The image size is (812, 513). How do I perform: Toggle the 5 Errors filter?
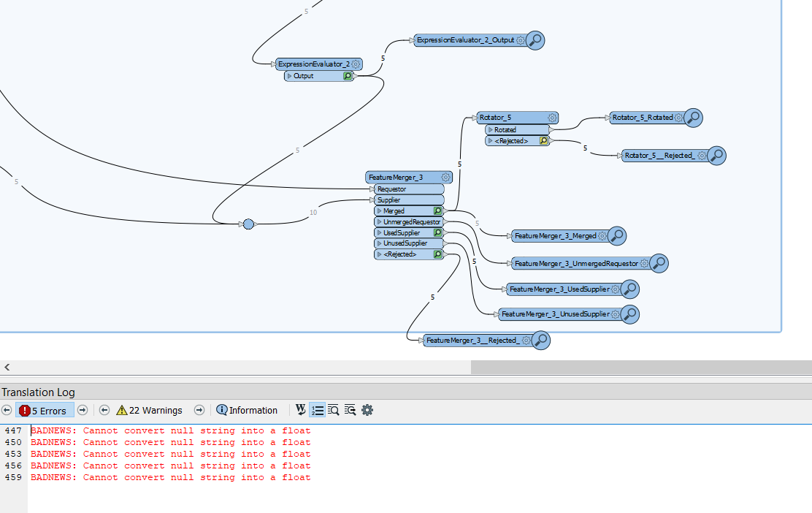tap(45, 411)
